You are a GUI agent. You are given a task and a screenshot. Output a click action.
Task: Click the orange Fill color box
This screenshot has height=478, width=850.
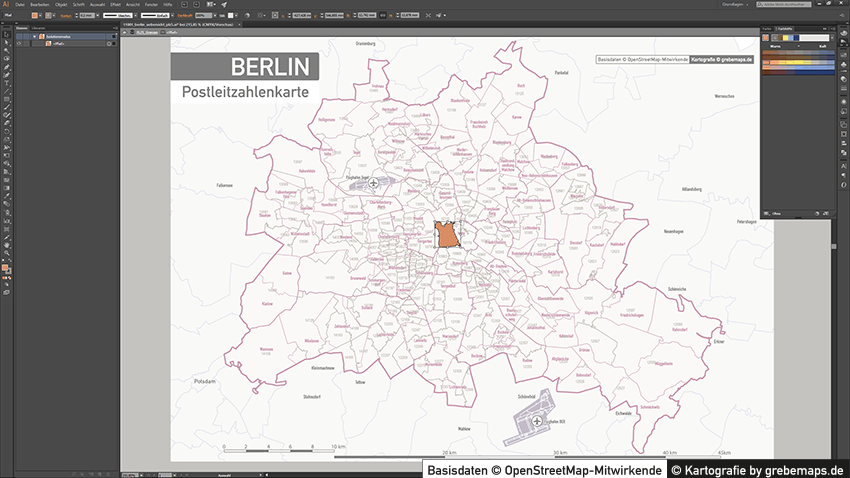click(x=6, y=268)
